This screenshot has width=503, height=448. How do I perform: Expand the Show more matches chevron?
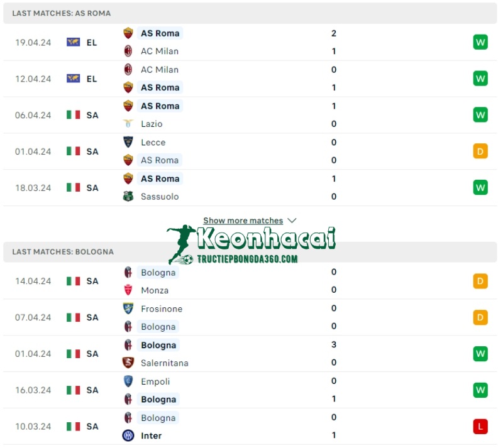point(292,221)
